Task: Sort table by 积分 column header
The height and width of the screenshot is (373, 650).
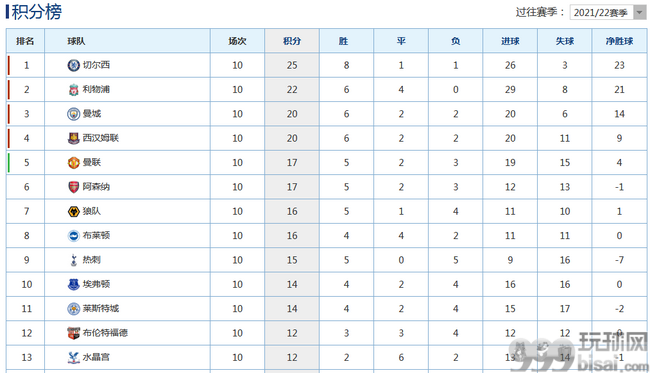Action: [292, 41]
